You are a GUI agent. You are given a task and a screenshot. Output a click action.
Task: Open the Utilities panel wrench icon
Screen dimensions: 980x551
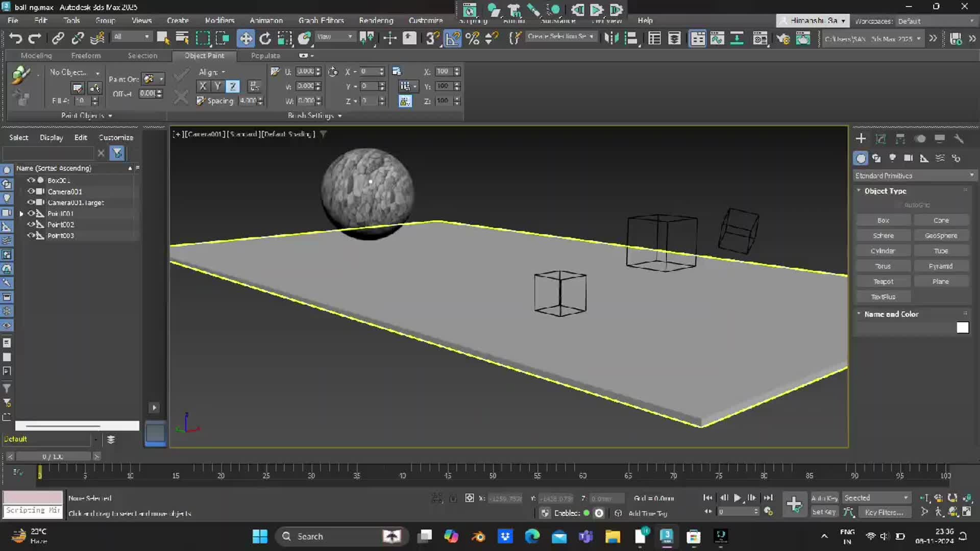(x=959, y=138)
